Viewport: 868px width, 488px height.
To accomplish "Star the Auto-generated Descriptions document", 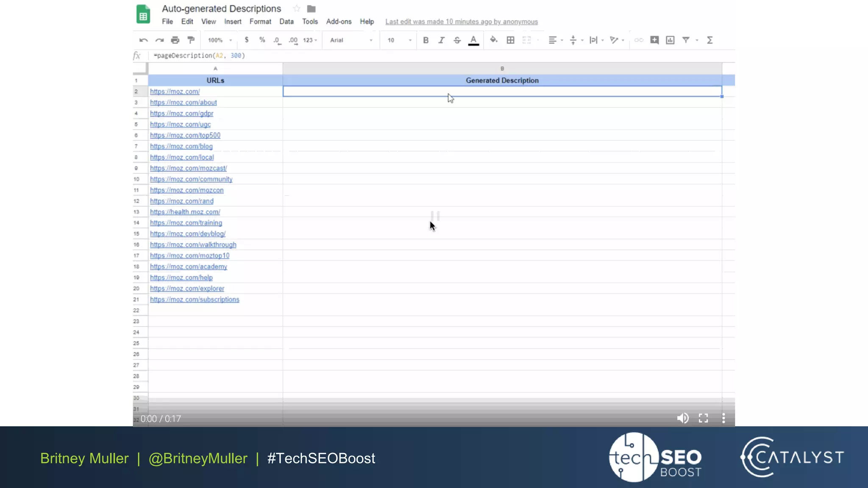I will click(297, 8).
